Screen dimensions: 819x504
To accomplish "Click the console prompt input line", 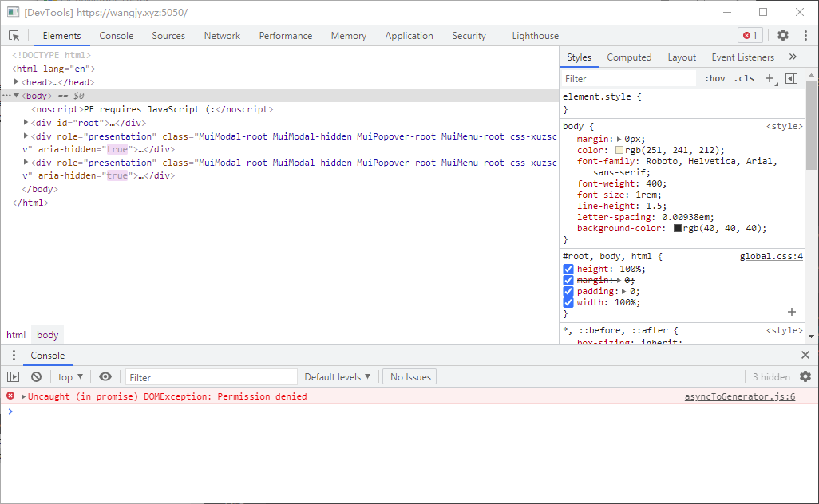I will (409, 411).
